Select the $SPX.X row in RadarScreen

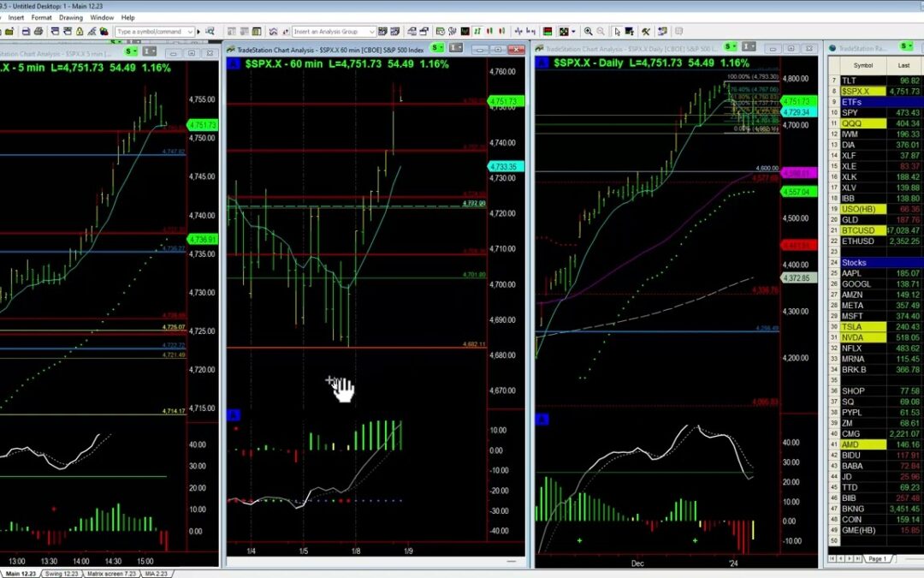[x=875, y=92]
